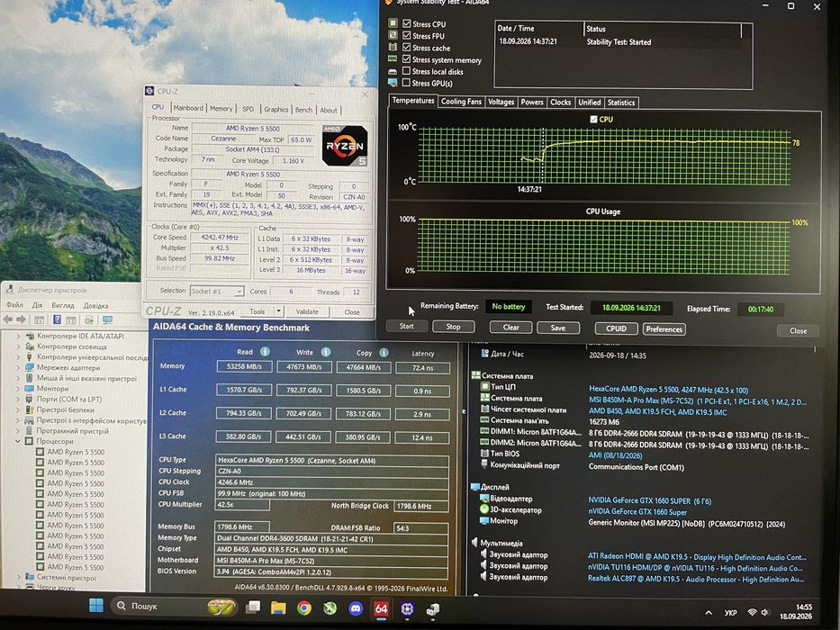Open the Mainboard tab in CPU-Z

[x=188, y=108]
